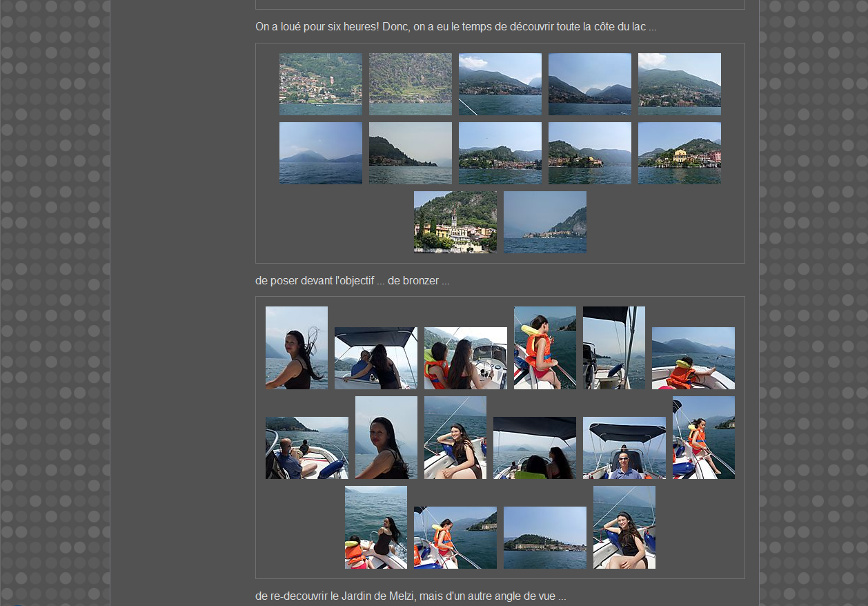Click the dark wooded headland under grey sky
The width and height of the screenshot is (868, 606).
click(410, 153)
